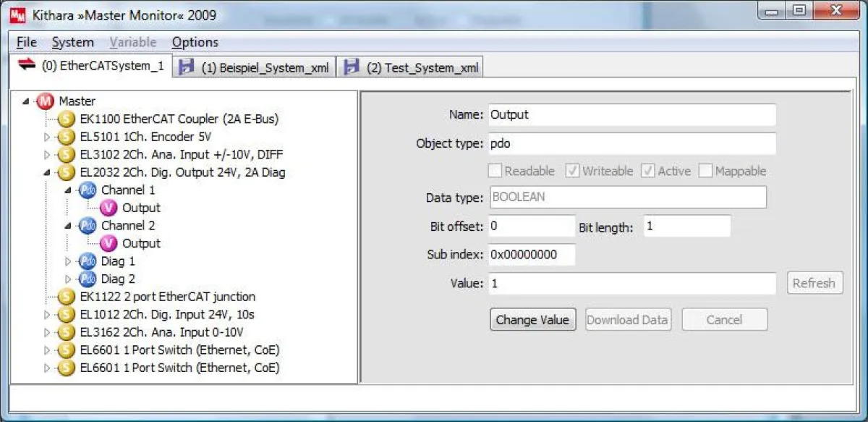Click into the Bit length field
This screenshot has width=868, height=422.
pyautogui.click(x=687, y=226)
